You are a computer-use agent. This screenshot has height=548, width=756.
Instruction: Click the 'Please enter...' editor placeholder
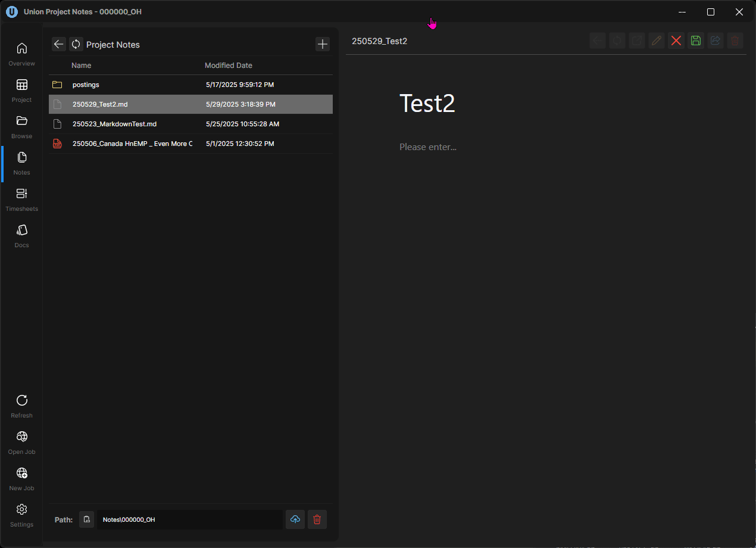coord(428,147)
